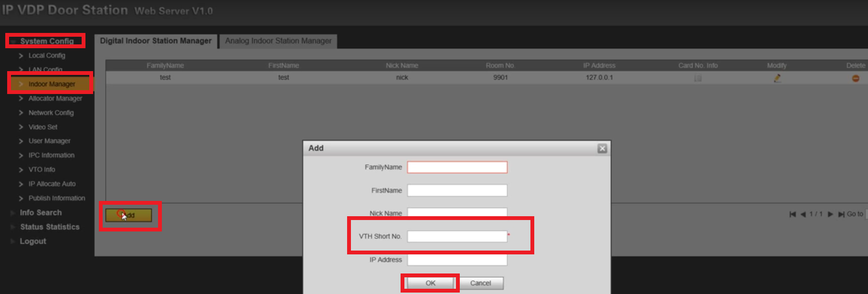Click Logout in the sidebar
The height and width of the screenshot is (294, 868).
(x=33, y=241)
